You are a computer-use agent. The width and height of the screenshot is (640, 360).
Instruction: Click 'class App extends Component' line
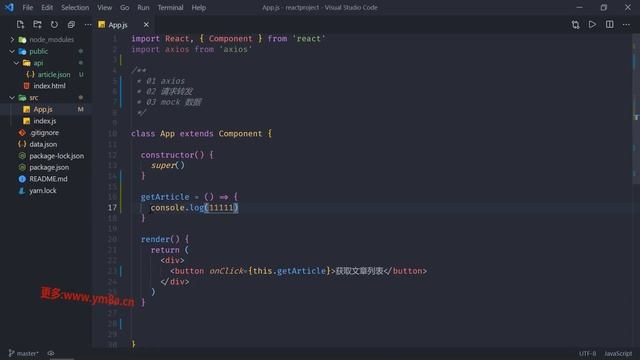point(201,133)
